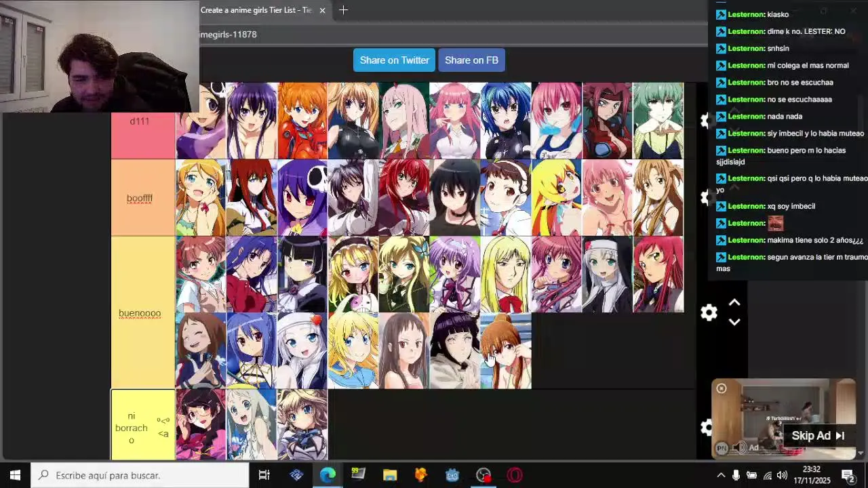The width and height of the screenshot is (868, 488).
Task: Select silver-haired girl in white dress, ni borracho
Action: (252, 424)
